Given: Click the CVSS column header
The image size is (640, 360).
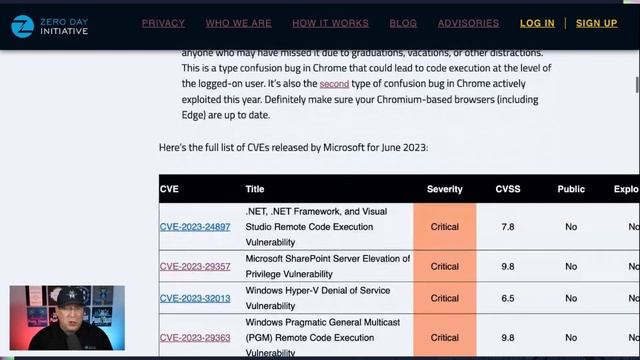Looking at the screenshot, I should pyautogui.click(x=508, y=189).
